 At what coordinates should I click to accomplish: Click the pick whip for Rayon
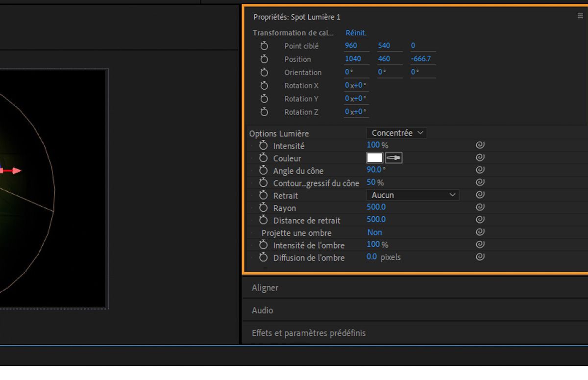point(480,207)
